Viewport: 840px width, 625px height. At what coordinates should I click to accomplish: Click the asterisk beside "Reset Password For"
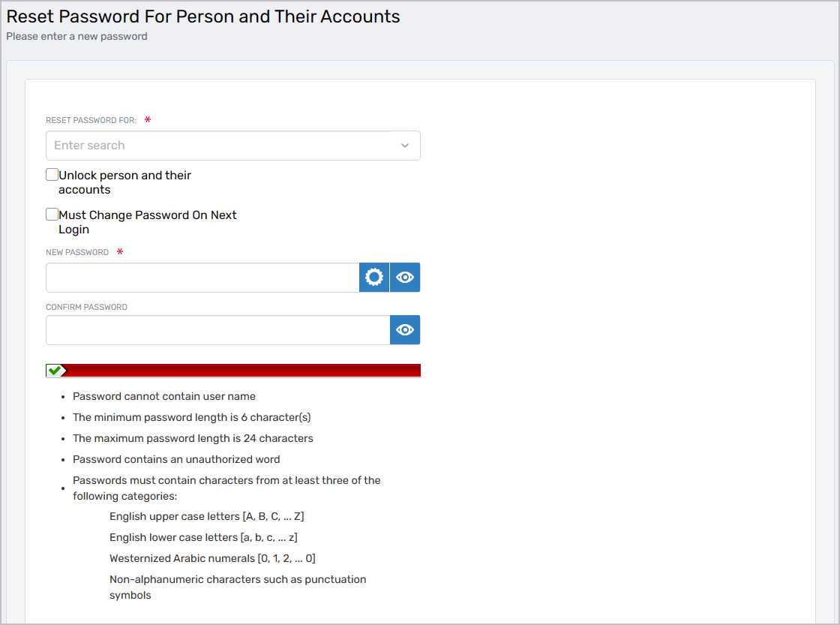(x=148, y=119)
